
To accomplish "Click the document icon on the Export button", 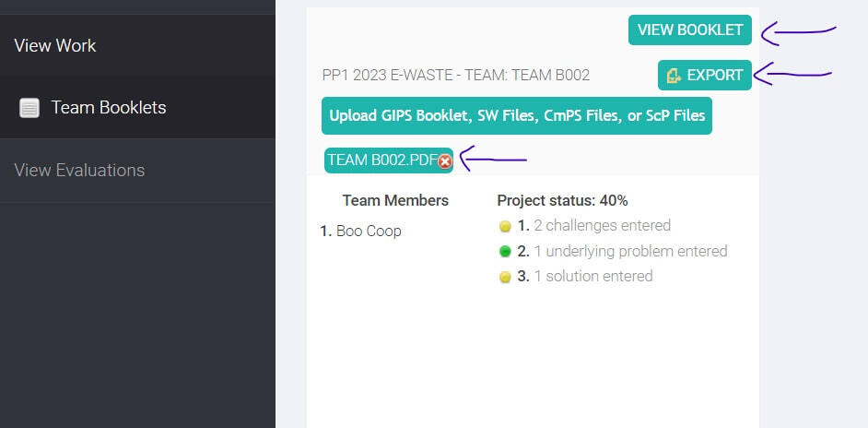I will click(x=674, y=76).
